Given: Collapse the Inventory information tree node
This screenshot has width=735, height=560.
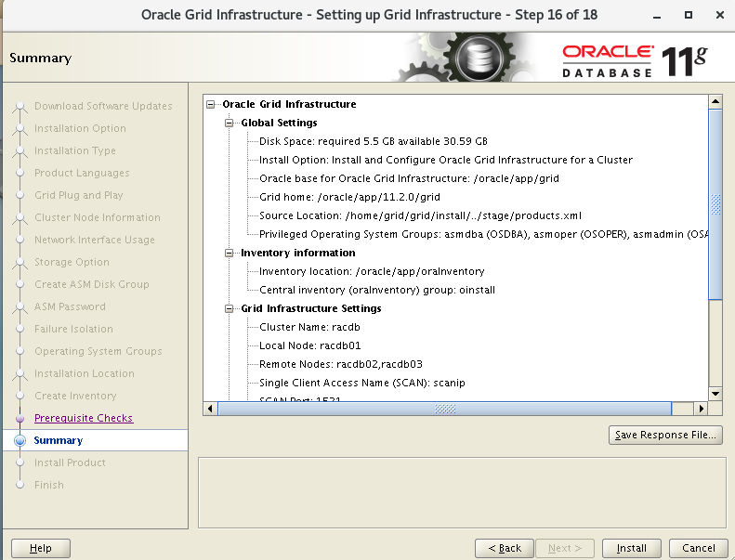Looking at the screenshot, I should 229,253.
